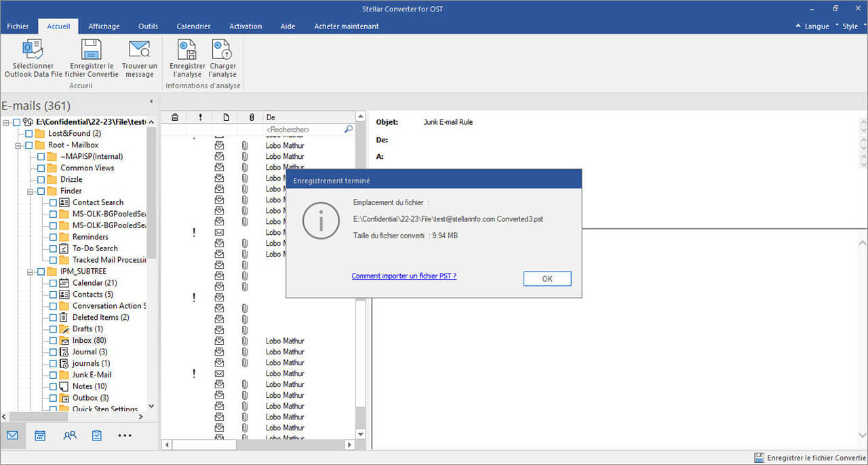The image size is (868, 465).
Task: Click status bar Enregistrer le fichier Convertie
Action: [x=810, y=458]
